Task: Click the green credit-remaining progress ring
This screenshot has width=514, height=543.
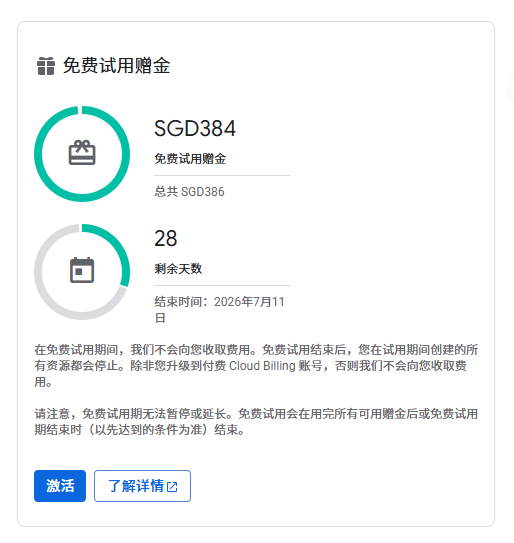Action: click(x=82, y=154)
